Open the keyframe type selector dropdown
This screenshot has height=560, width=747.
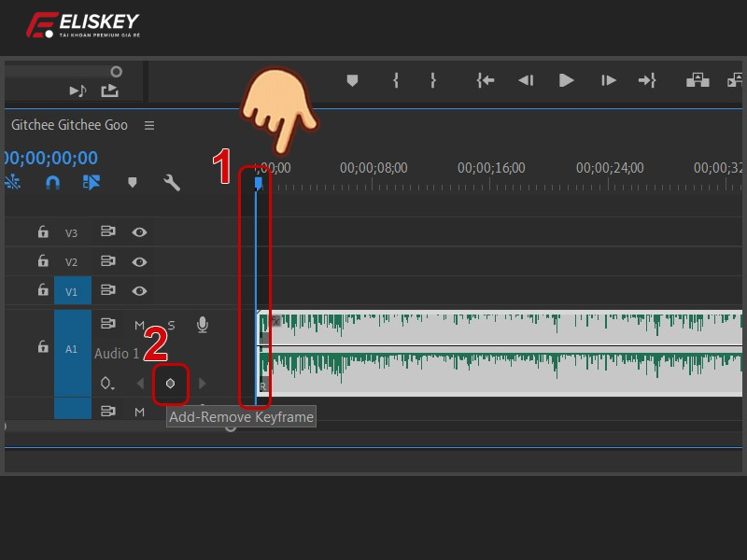pyautogui.click(x=107, y=383)
